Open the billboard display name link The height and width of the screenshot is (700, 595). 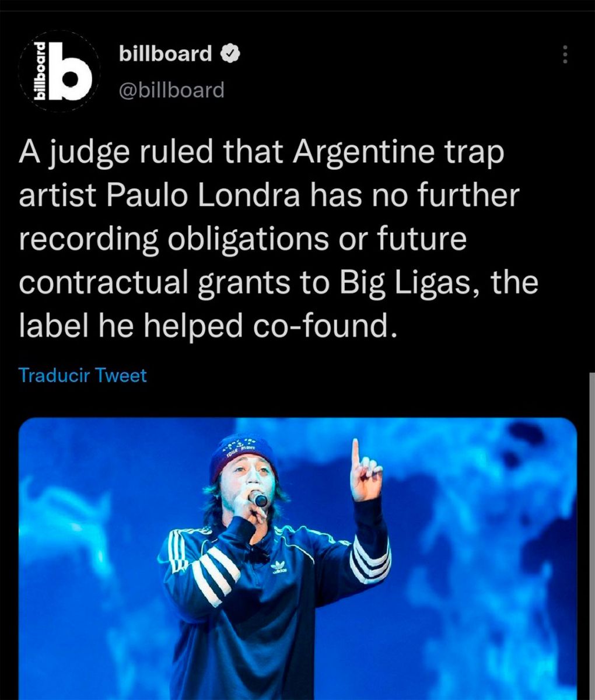click(x=166, y=53)
